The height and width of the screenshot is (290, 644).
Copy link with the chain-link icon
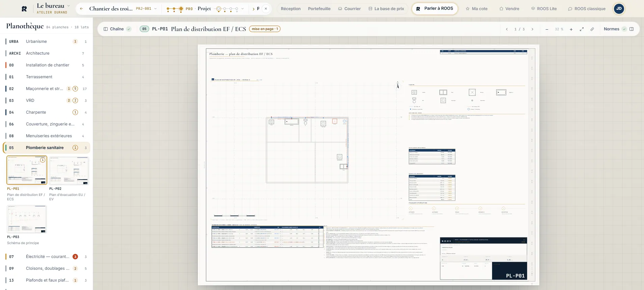(x=592, y=29)
